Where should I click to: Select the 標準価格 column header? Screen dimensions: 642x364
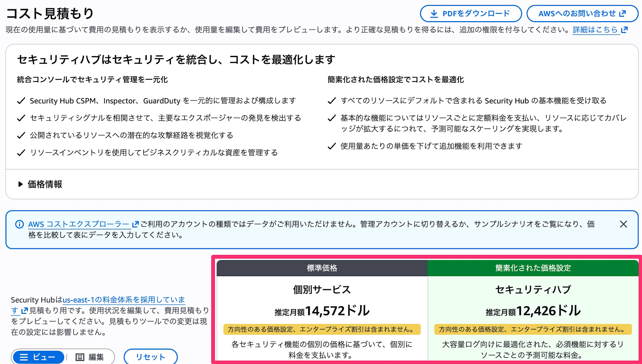pos(322,268)
